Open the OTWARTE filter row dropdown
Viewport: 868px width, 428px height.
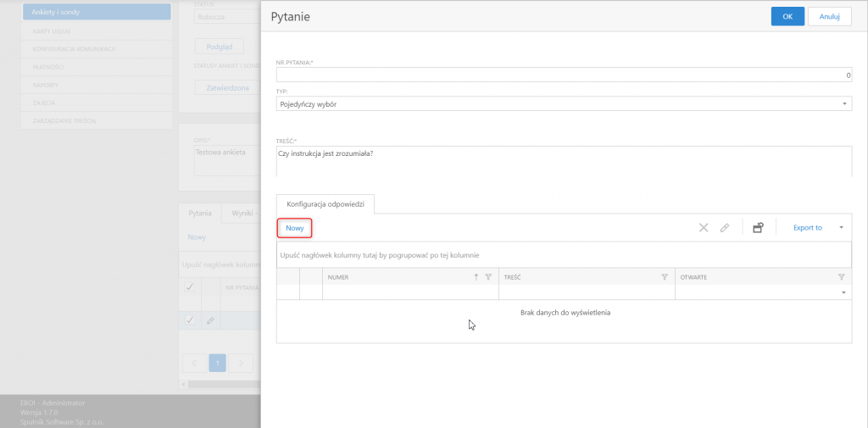click(x=843, y=292)
